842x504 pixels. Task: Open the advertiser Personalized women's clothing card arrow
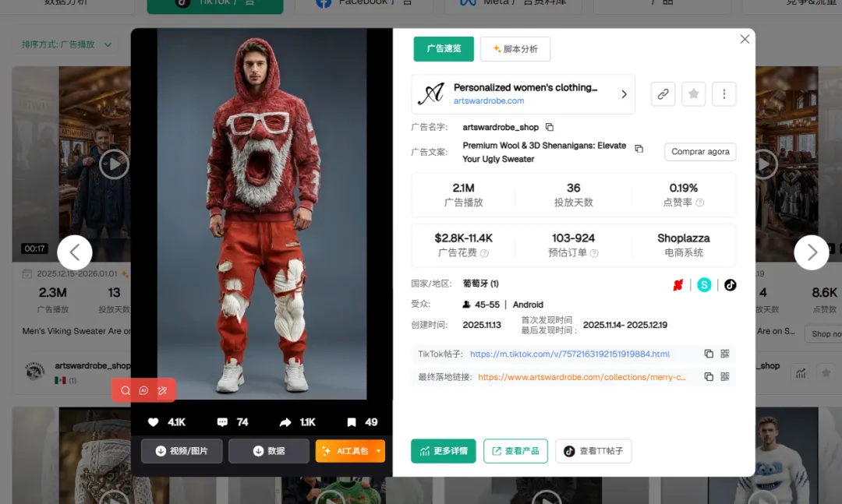624,94
